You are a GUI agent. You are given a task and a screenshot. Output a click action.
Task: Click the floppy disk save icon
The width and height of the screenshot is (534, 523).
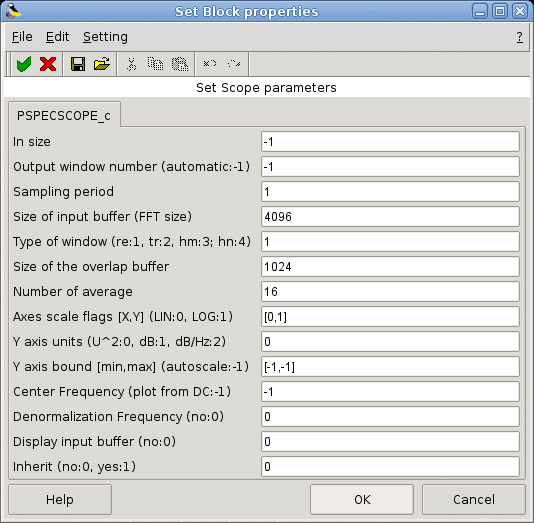(78, 64)
